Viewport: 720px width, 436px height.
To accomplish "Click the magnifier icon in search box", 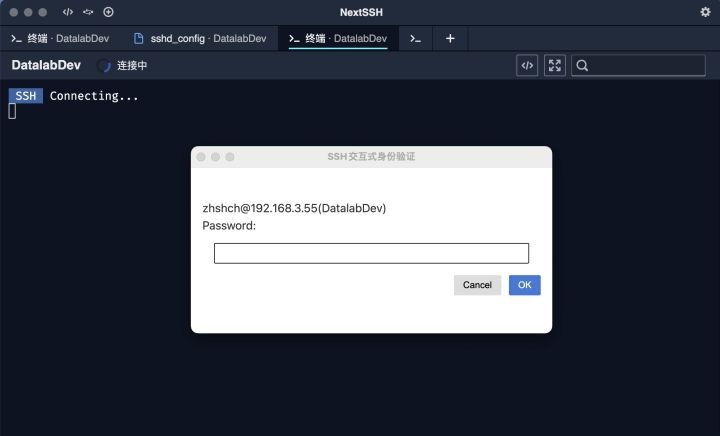I will pyautogui.click(x=582, y=66).
